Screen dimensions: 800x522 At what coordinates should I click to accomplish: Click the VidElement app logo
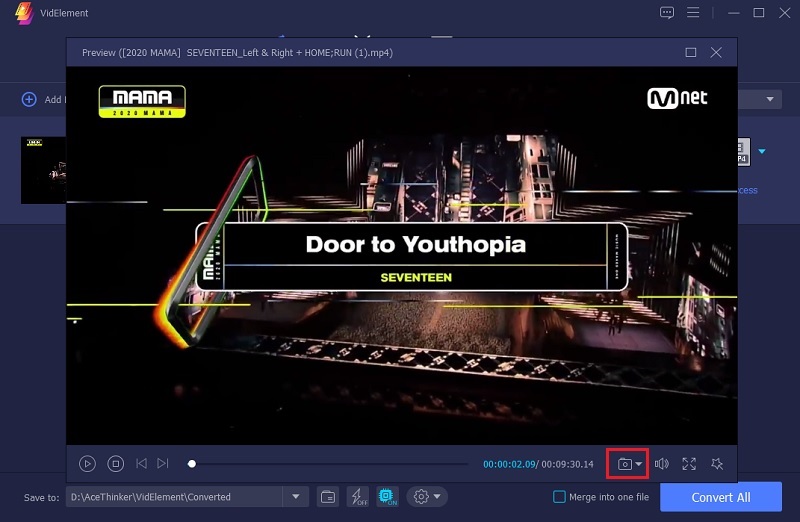coord(24,13)
